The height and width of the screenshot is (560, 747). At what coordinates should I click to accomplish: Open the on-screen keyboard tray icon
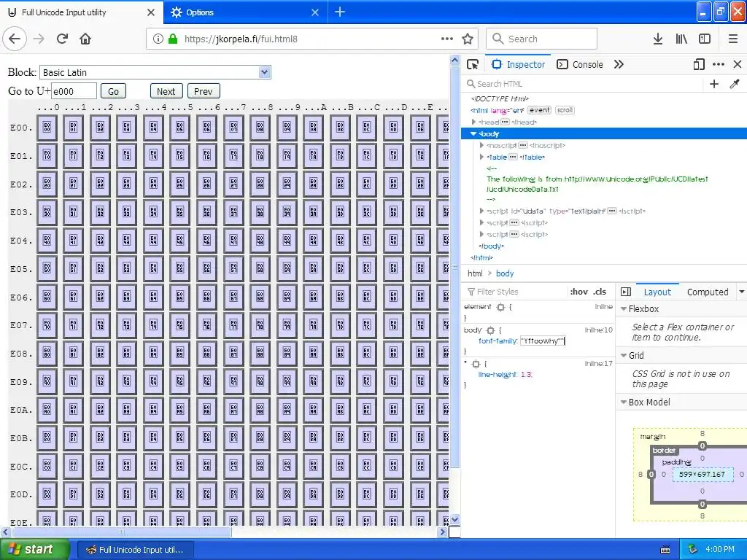pos(665,550)
